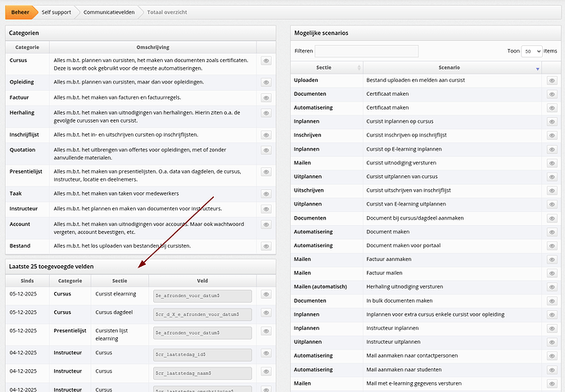Sort scenarios by the Scenario column header
This screenshot has height=392, width=565.
[x=449, y=67]
